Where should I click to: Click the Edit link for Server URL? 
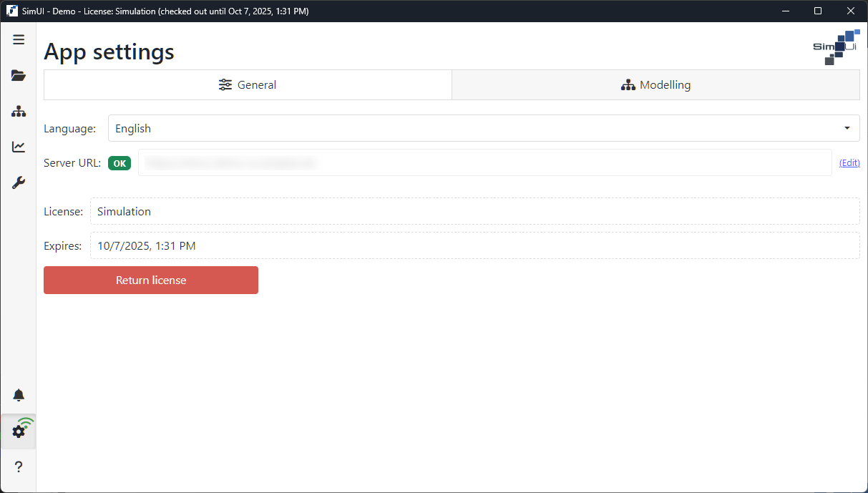849,163
